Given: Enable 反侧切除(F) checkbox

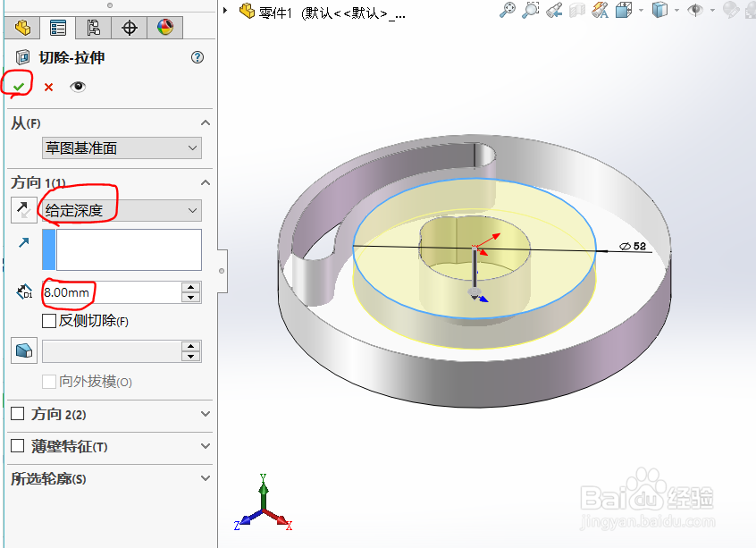Looking at the screenshot, I should (49, 321).
